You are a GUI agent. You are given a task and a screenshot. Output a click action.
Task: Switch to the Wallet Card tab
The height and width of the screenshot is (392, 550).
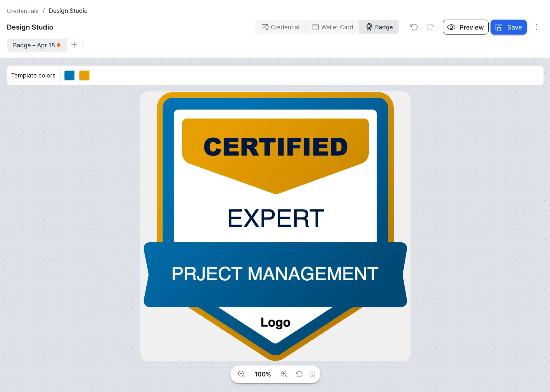click(332, 27)
